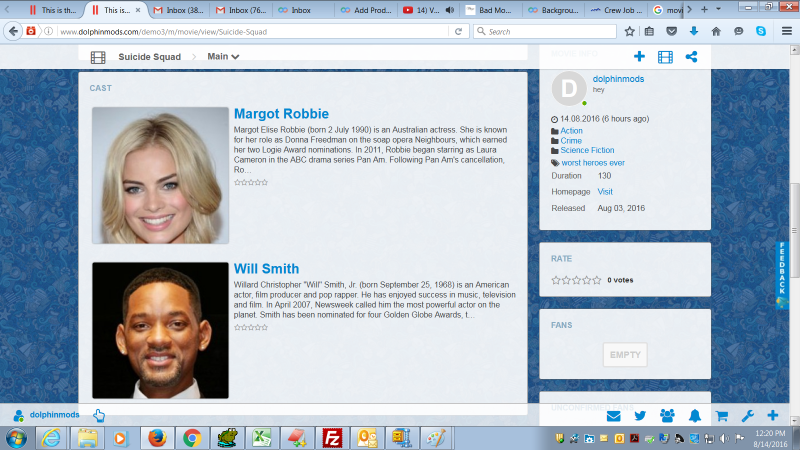Image resolution: width=800 pixels, height=450 pixels.
Task: Click the volume speaker icon in system tray
Action: pos(724,438)
